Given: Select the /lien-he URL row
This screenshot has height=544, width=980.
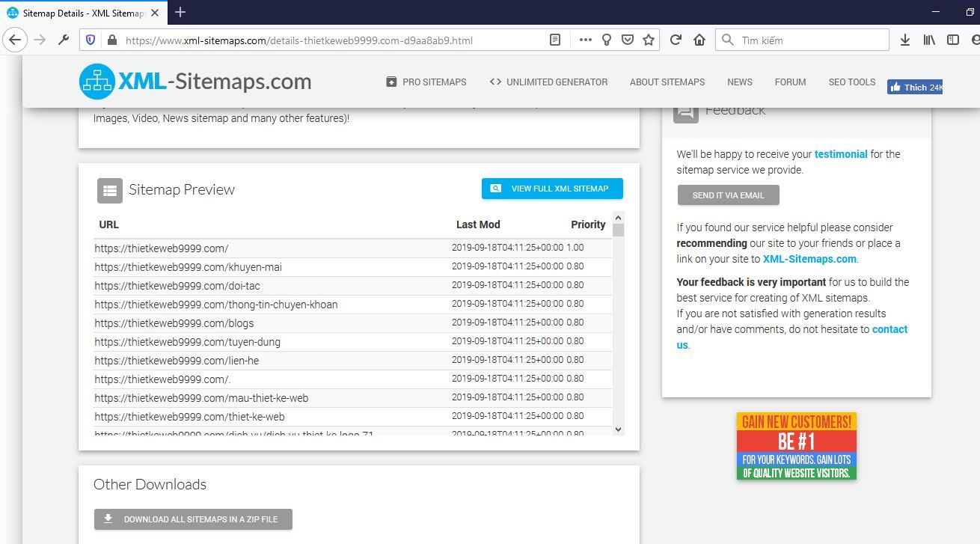Looking at the screenshot, I should tap(177, 361).
